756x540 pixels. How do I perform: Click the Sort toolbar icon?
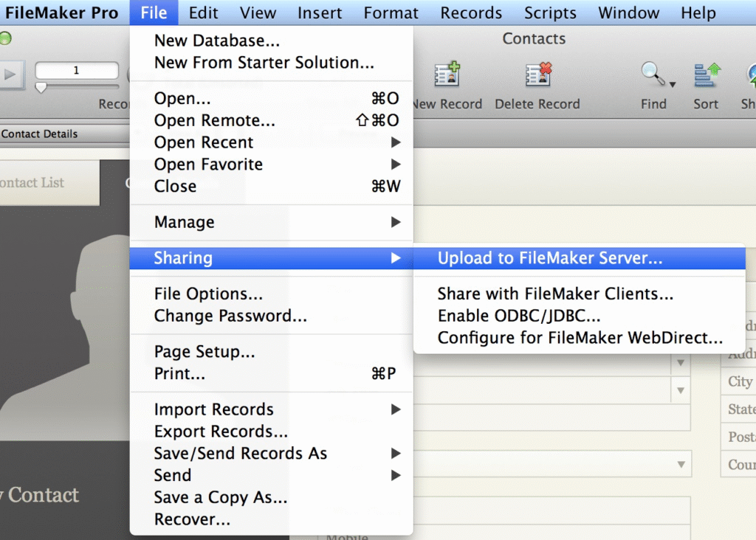(706, 75)
